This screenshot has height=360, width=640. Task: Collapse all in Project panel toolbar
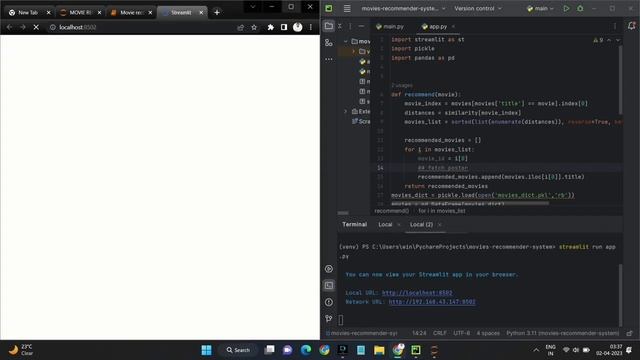340,26
